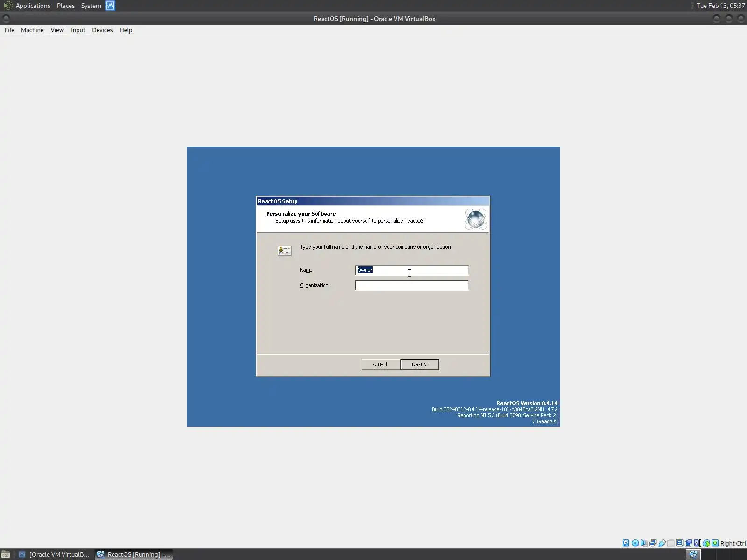
Task: Click the mouse integration status icon
Action: 706,543
